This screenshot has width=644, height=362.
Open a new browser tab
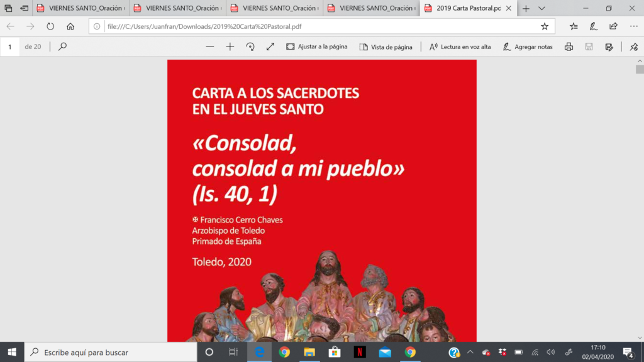point(526,8)
